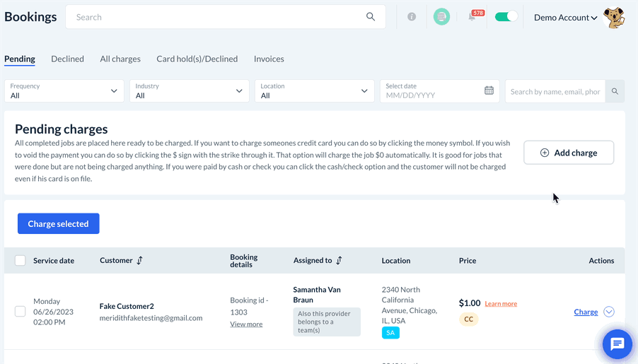
Task: Click the SA location tag
Action: (390, 333)
